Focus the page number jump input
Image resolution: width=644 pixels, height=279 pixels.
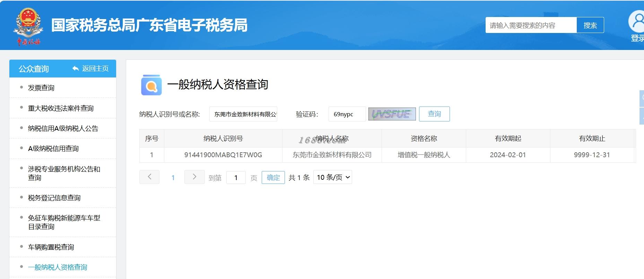[x=236, y=178]
